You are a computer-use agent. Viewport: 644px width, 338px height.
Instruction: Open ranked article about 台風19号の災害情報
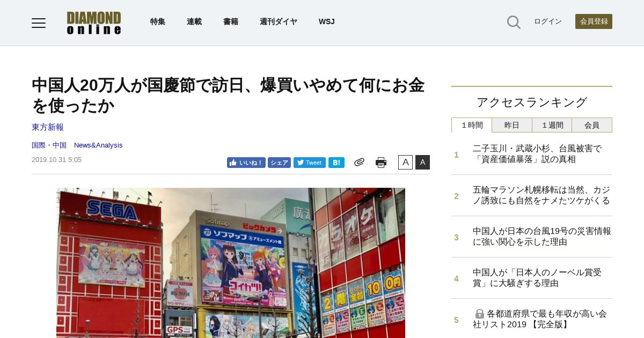tap(542, 237)
